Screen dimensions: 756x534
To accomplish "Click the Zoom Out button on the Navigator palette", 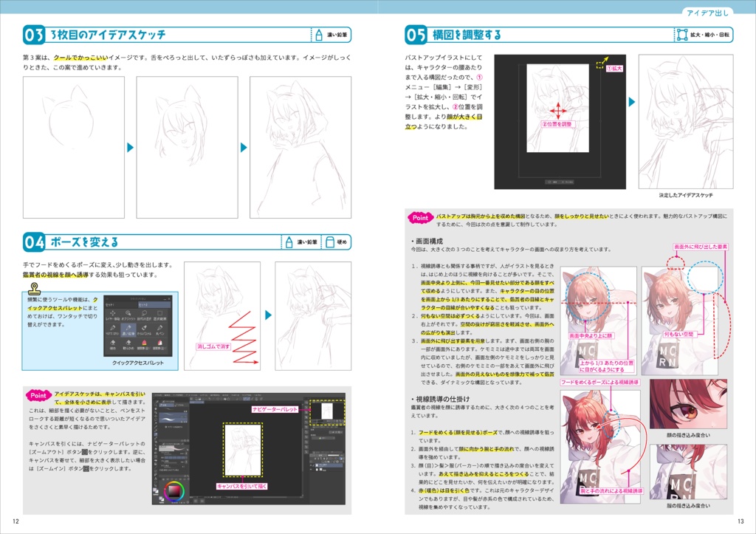I will (331, 421).
